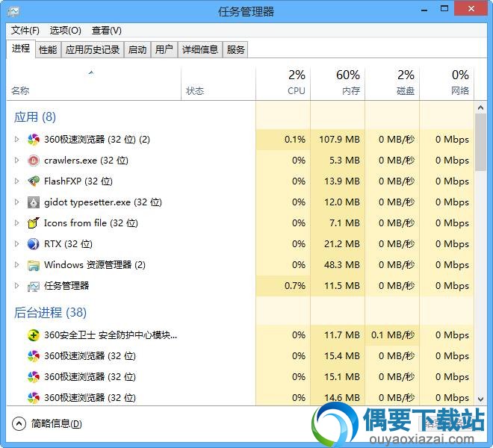Image resolution: width=493 pixels, height=448 pixels.
Task: Click the Windows 资源管理器 folder icon
Action: tap(34, 265)
